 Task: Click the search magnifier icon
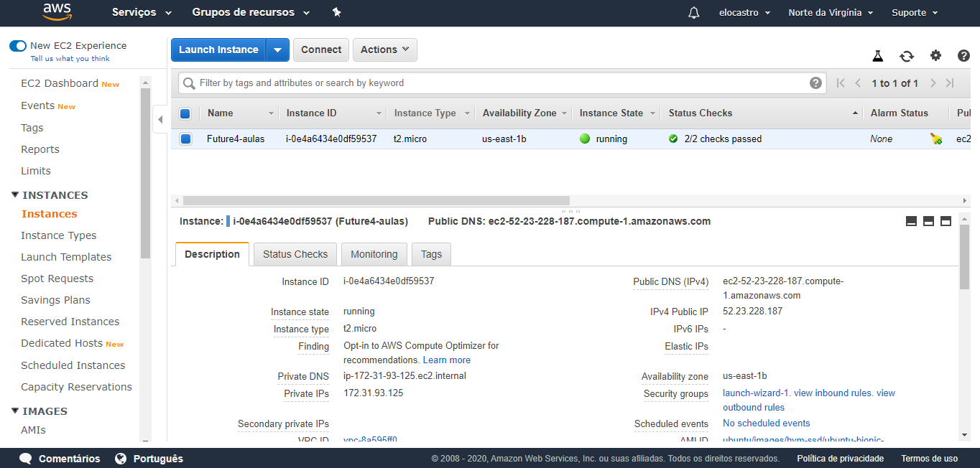click(x=189, y=83)
